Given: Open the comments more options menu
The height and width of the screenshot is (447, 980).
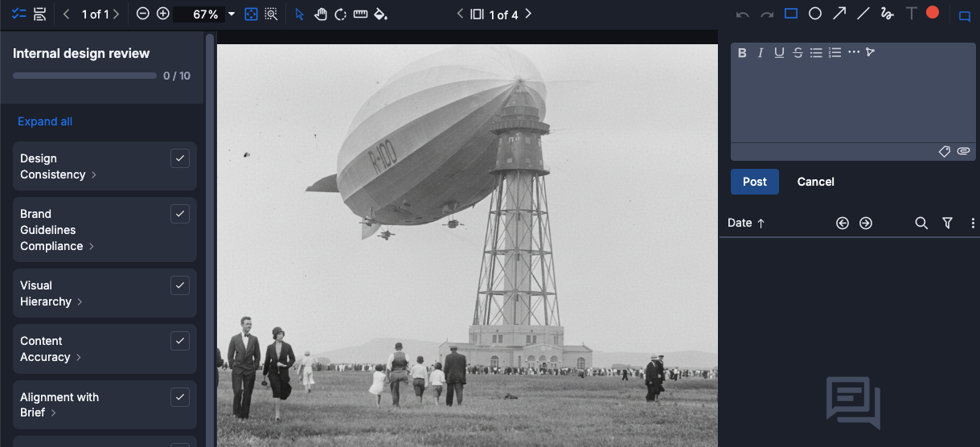Looking at the screenshot, I should 973,223.
